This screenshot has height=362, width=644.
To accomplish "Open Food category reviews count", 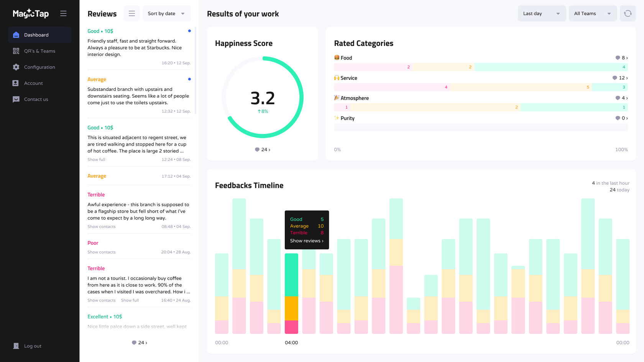I will click(622, 58).
